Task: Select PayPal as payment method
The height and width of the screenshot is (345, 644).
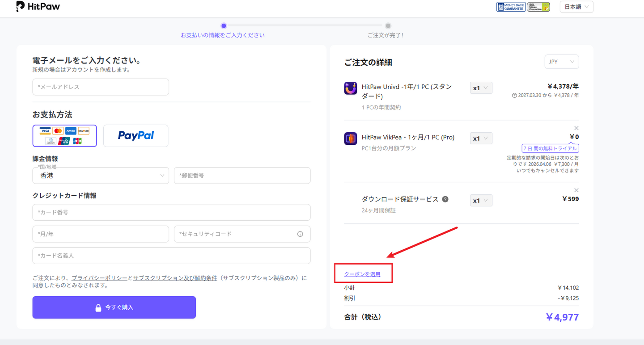Action: coord(136,136)
